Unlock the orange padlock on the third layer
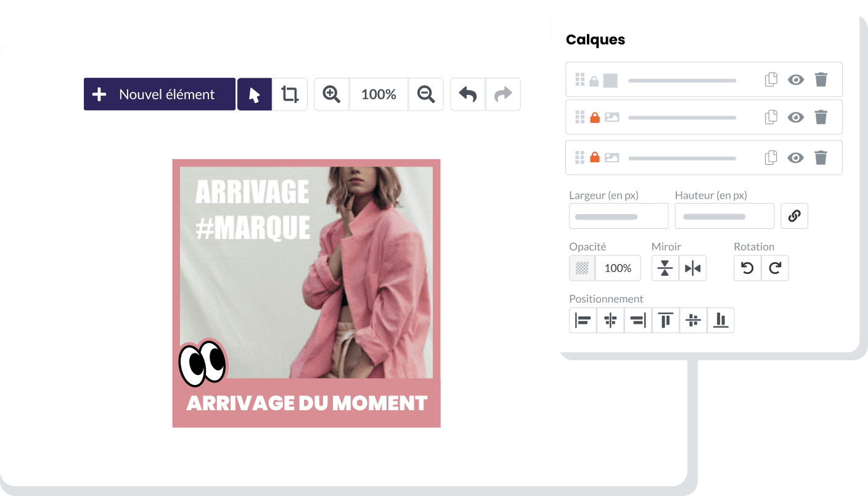Screen dimensions: 868x496 (x=595, y=157)
